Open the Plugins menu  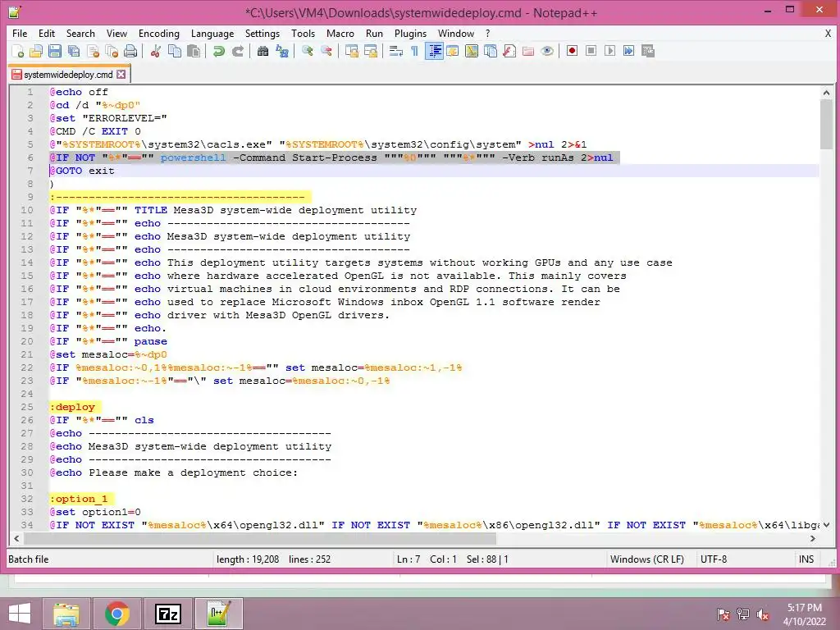click(x=410, y=33)
